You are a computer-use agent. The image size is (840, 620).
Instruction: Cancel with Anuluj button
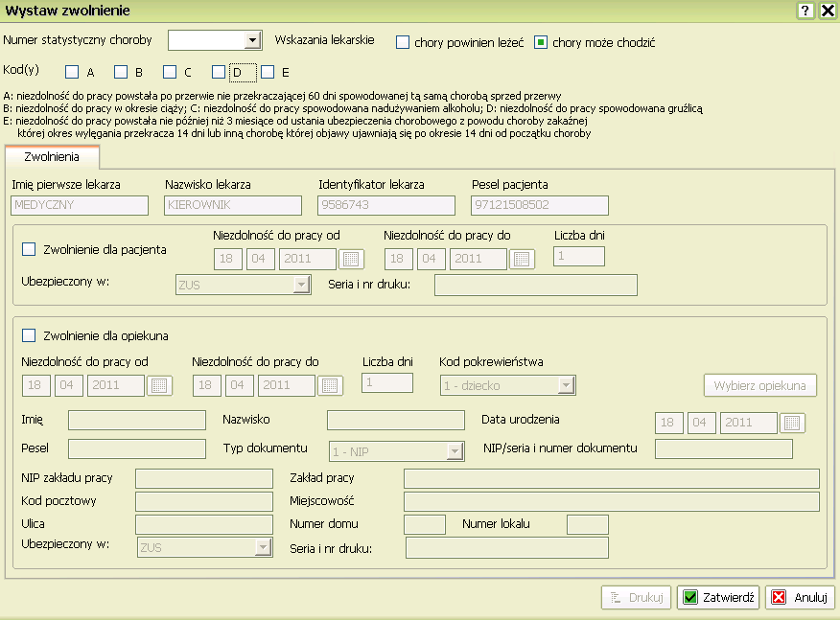pos(801,598)
